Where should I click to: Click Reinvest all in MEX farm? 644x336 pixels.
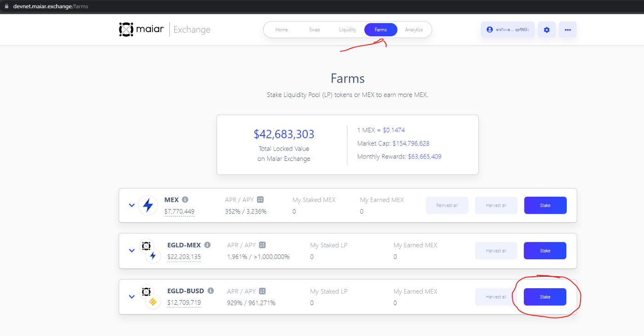point(447,205)
